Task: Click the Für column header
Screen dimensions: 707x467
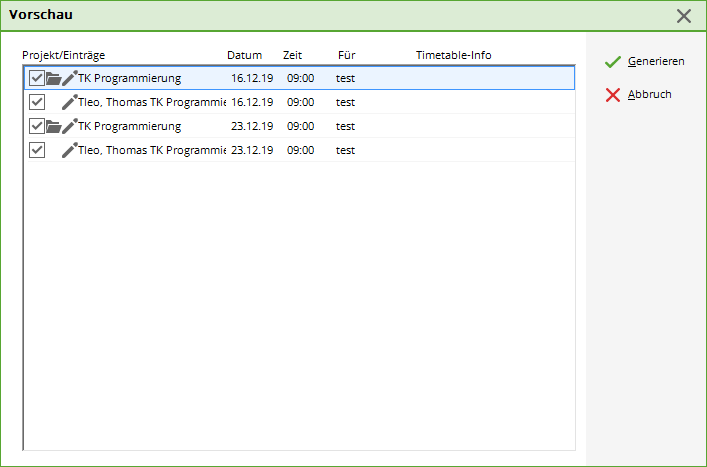Action: pyautogui.click(x=346, y=55)
